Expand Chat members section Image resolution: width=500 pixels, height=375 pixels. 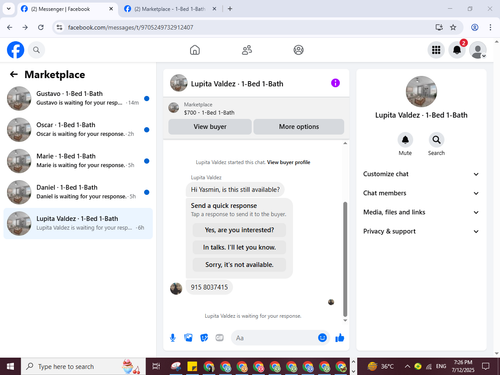tap(421, 193)
